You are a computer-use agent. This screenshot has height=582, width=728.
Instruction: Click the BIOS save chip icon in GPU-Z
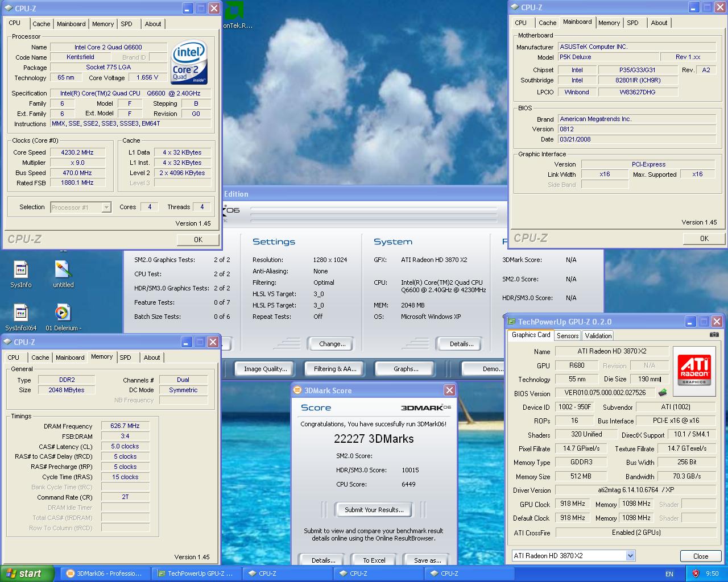click(663, 392)
